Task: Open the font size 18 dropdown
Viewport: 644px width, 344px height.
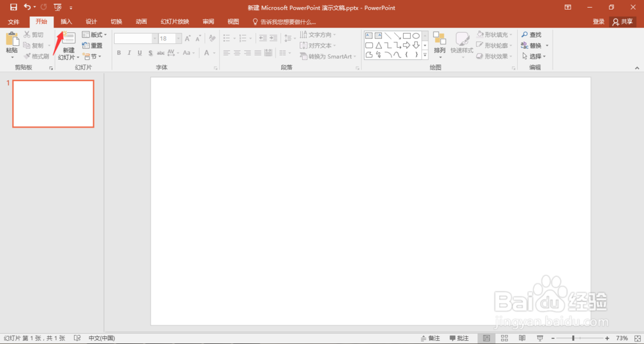Action: click(x=178, y=39)
